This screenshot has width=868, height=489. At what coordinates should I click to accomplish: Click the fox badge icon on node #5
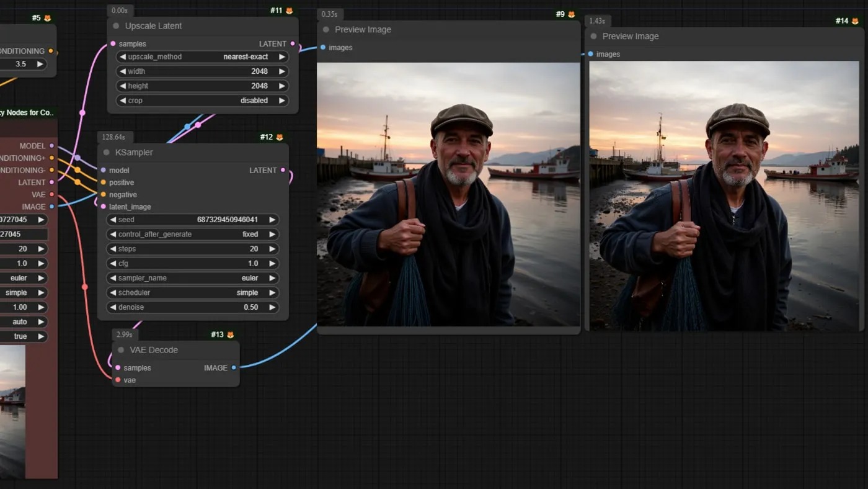pos(48,18)
